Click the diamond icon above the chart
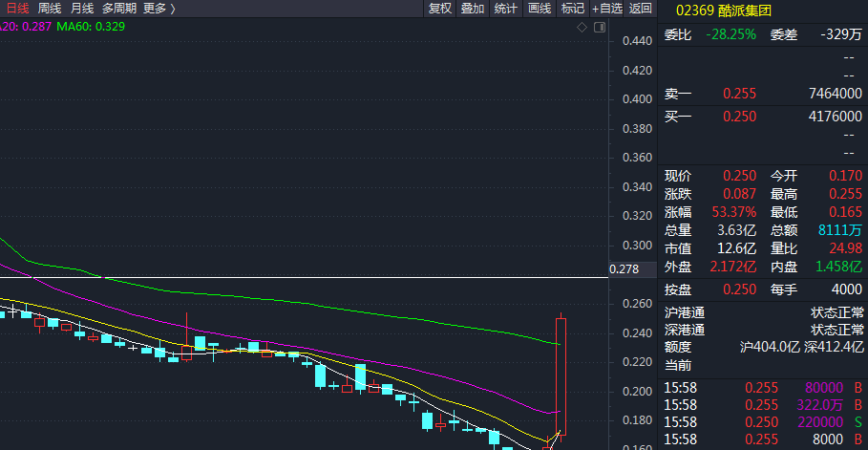Image resolution: width=868 pixels, height=450 pixels. click(582, 27)
